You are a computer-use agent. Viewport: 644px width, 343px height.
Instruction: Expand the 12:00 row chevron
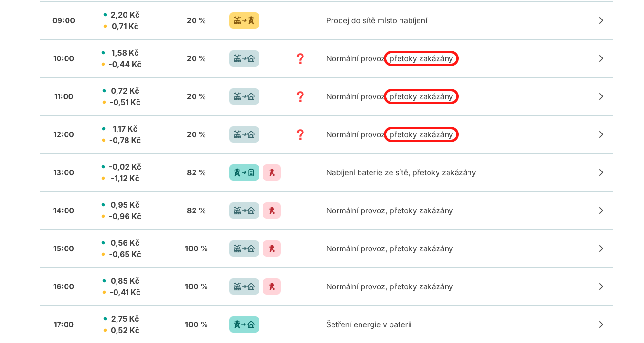coord(601,134)
